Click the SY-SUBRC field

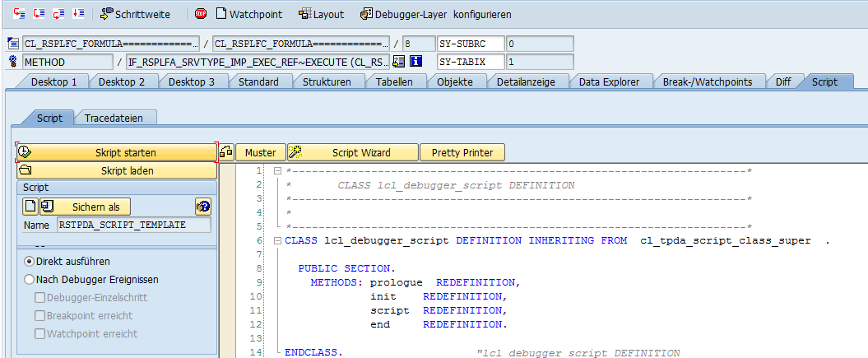(x=471, y=44)
